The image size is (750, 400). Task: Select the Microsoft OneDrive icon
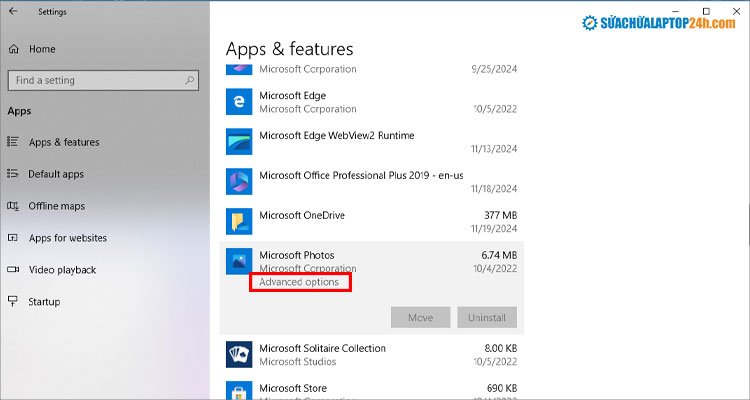tap(239, 221)
